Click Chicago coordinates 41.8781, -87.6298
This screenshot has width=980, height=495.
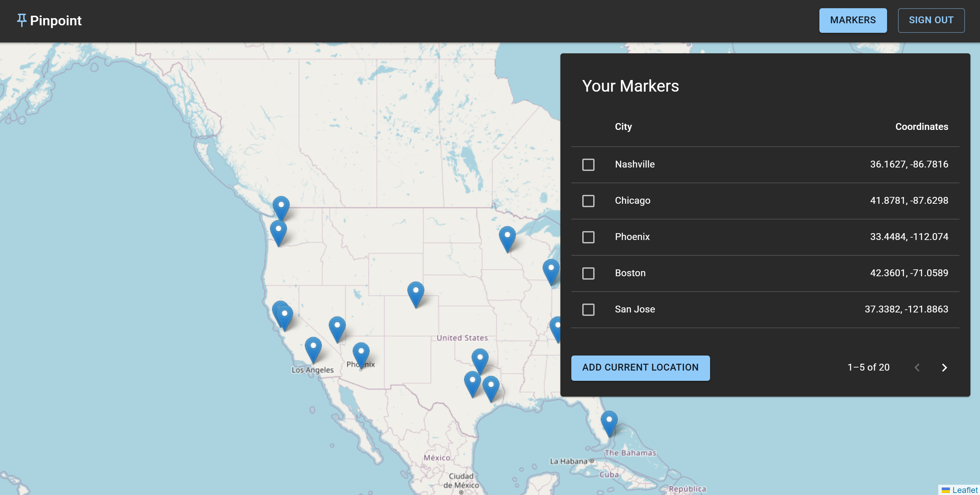coord(909,201)
